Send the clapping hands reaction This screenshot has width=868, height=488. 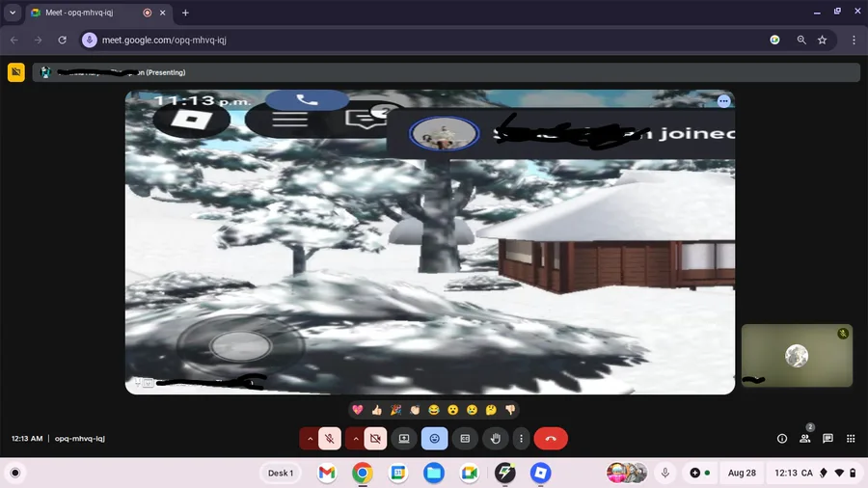(415, 410)
